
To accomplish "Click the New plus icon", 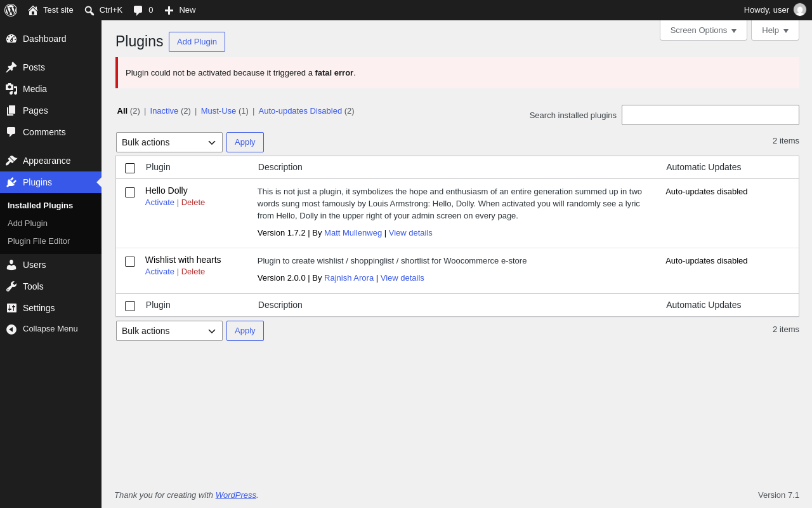I will tap(169, 10).
